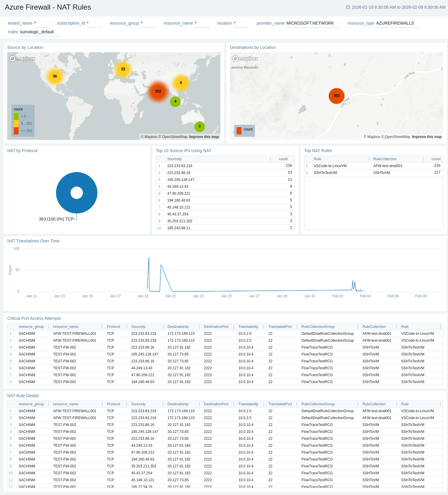This screenshot has width=448, height=495.
Task: Open the resource_group filter field
Action: click(148, 23)
